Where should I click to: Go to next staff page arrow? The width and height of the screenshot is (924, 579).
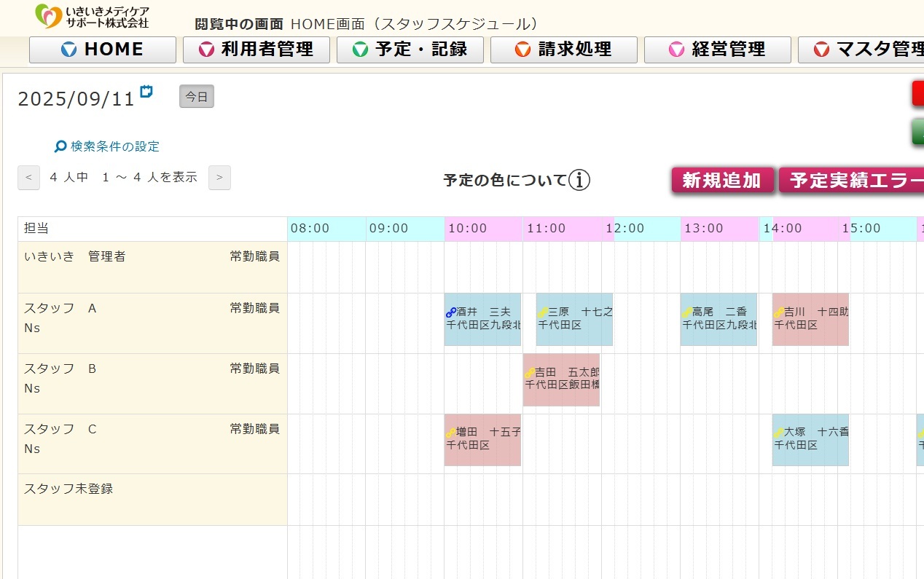tap(219, 178)
